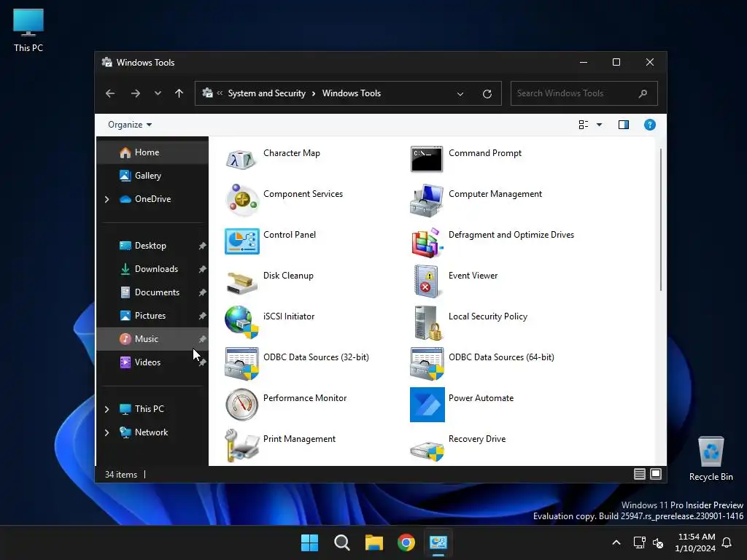Open the Control Panel icon
The image size is (747, 560).
241,241
